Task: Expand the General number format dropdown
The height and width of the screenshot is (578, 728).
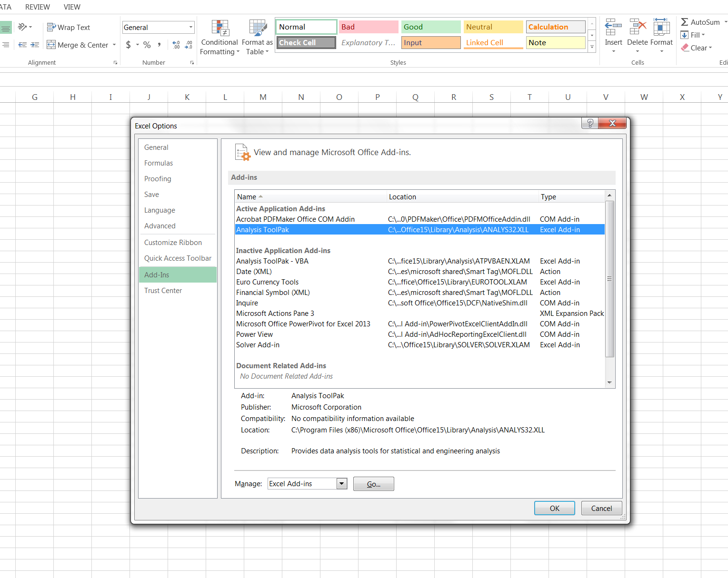Action: tap(191, 27)
